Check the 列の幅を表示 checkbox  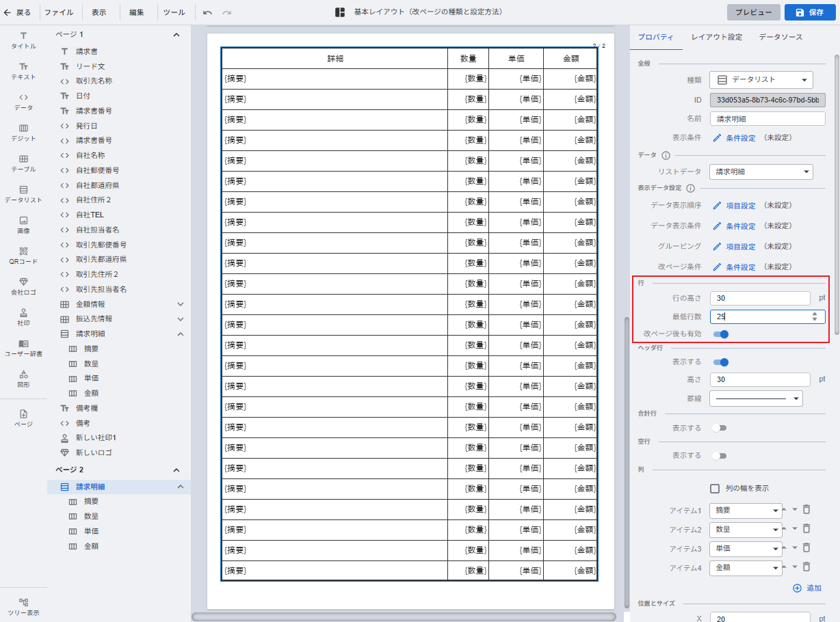tap(715, 488)
